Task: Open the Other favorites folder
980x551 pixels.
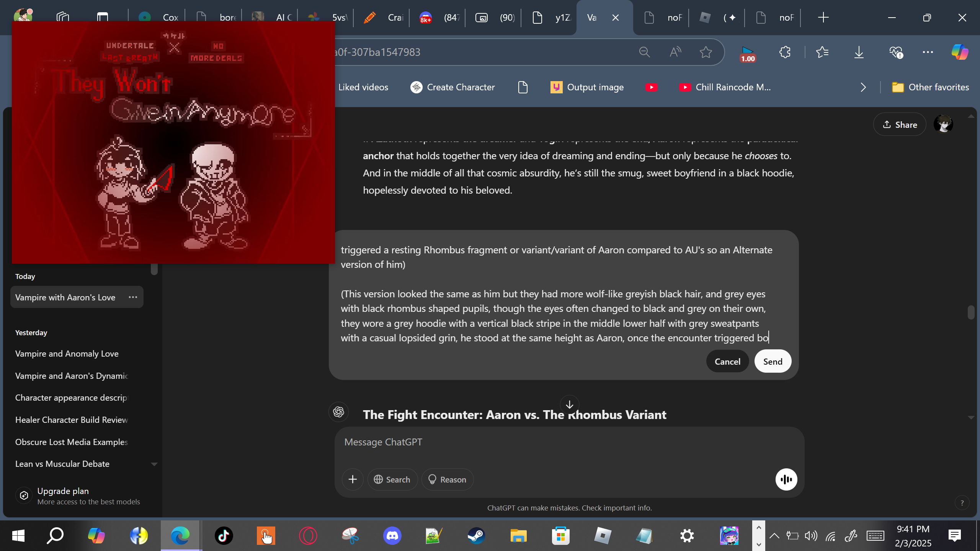Action: coord(930,87)
